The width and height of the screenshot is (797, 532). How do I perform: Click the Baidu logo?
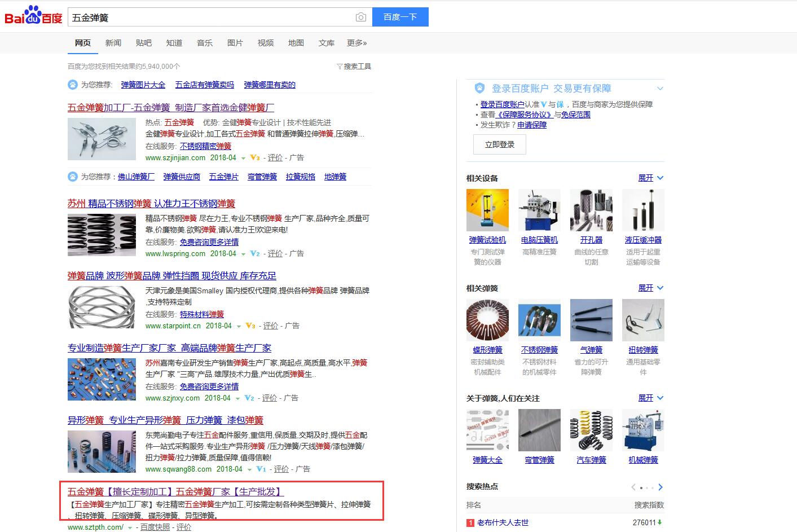click(33, 16)
